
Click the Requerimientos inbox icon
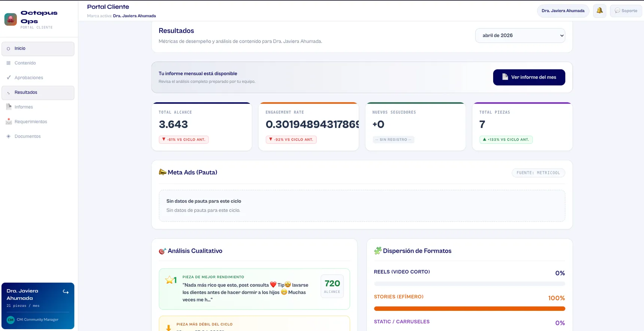[9, 121]
